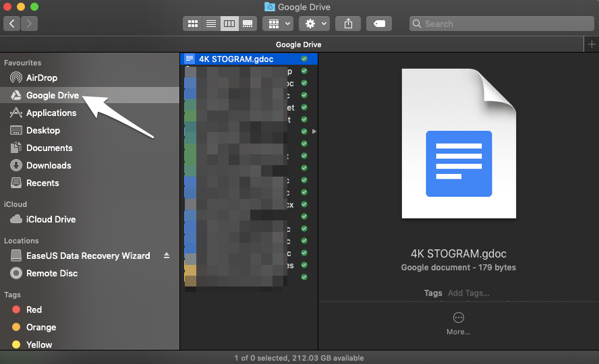Click the Downloads arrow icon in sidebar
The image size is (599, 364).
(16, 165)
